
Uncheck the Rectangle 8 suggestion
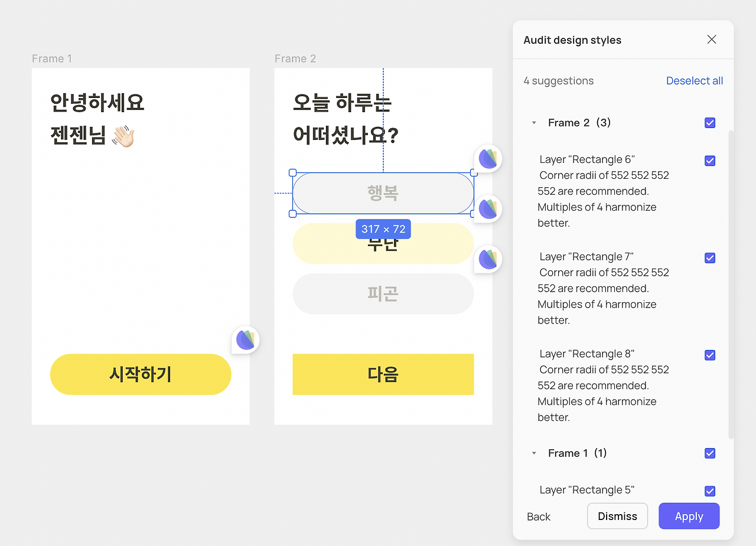click(710, 355)
